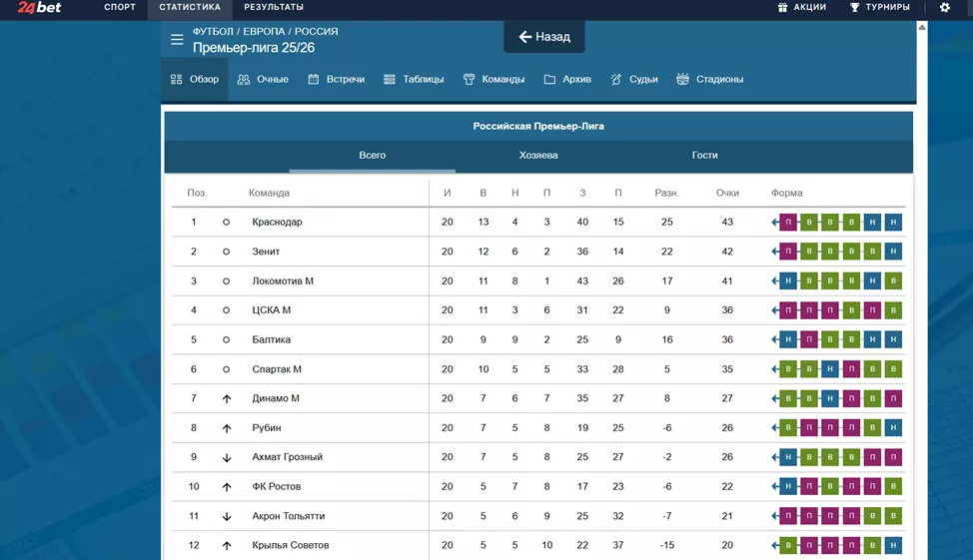Select the Судьи whistle icon tab
Viewport: 973px width, 560px height.
[633, 80]
